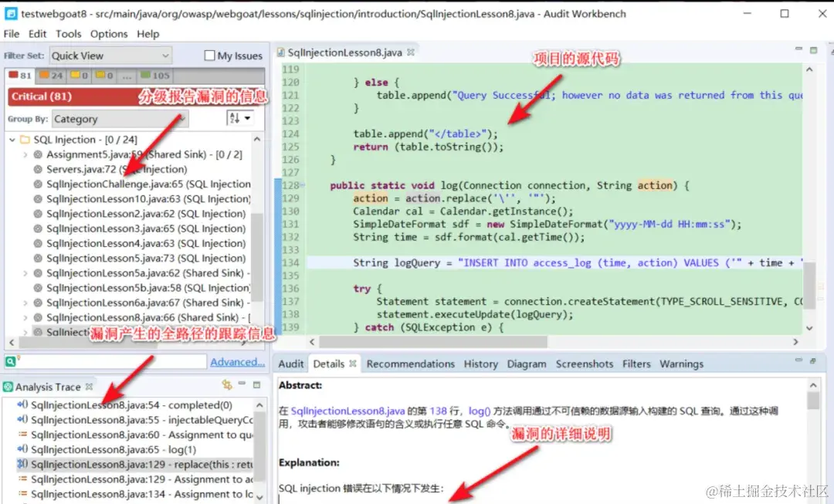Click the issue icon beside SqlInjectionLesson3.java:65
834x504 pixels.
click(x=38, y=228)
